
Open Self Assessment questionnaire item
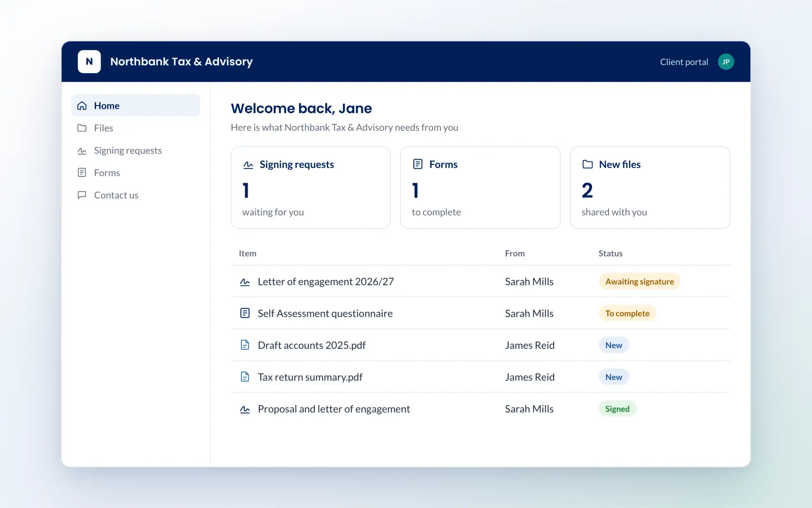[x=325, y=313]
